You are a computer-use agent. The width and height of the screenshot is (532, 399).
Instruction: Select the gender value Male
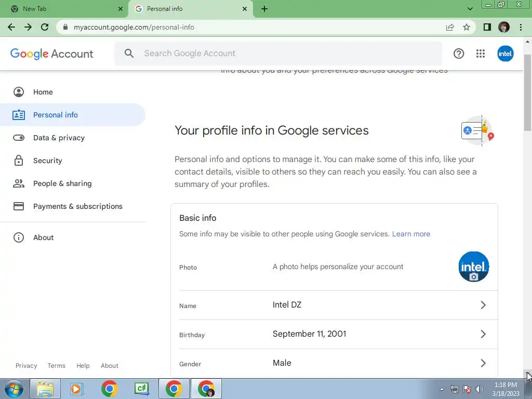(x=282, y=363)
